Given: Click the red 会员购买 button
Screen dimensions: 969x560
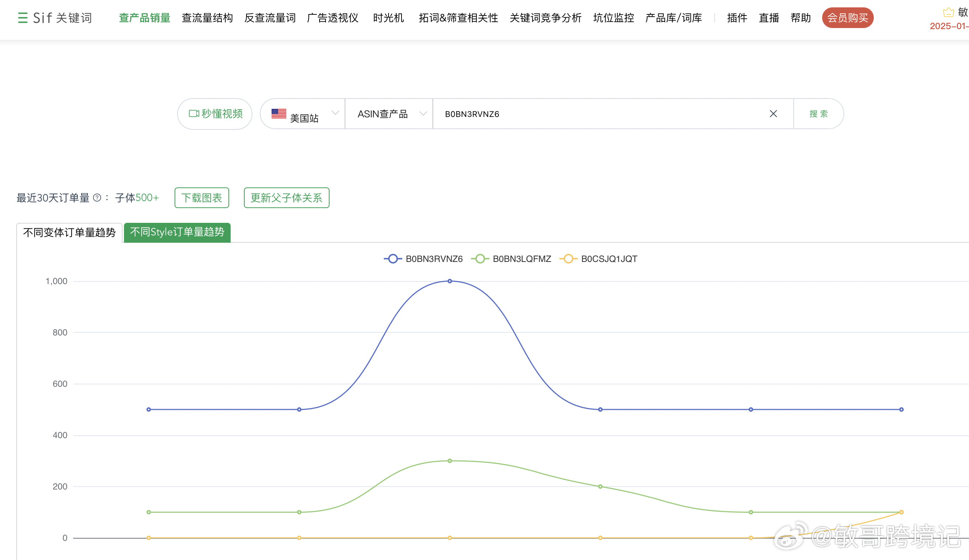Looking at the screenshot, I should pos(848,18).
